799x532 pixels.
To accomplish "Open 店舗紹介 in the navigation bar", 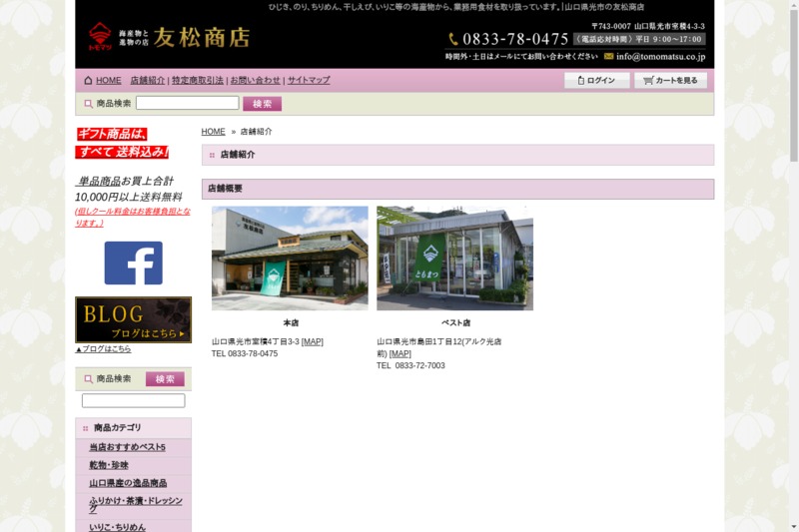I will (x=148, y=80).
